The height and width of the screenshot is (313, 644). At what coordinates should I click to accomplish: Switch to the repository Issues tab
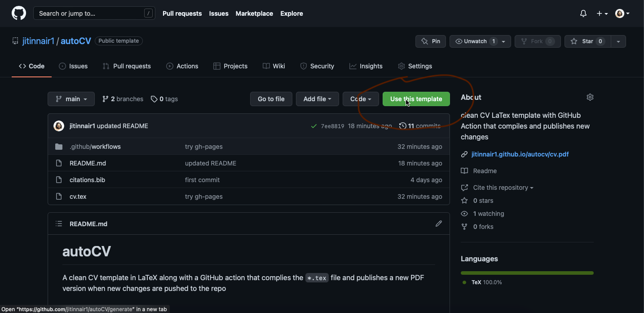73,66
